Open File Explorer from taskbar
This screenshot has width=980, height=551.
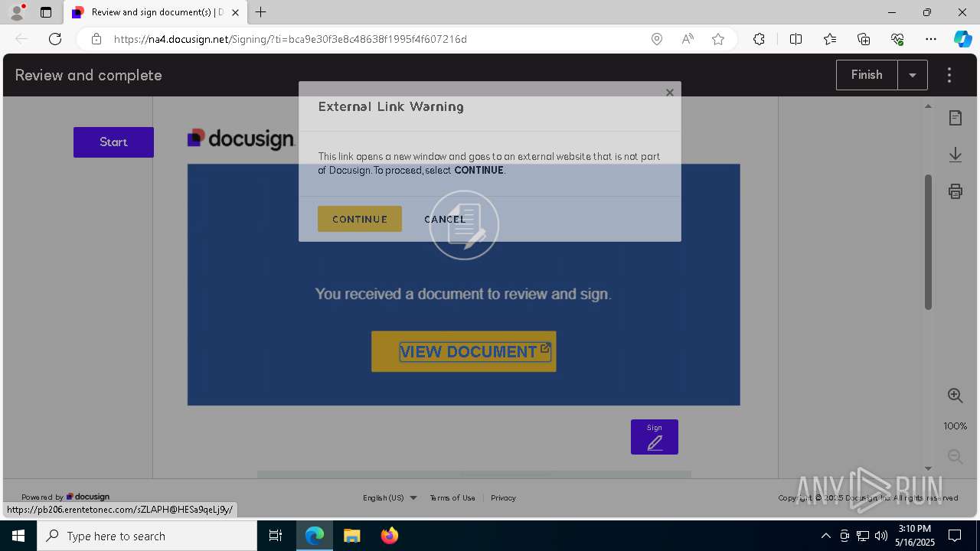(351, 536)
